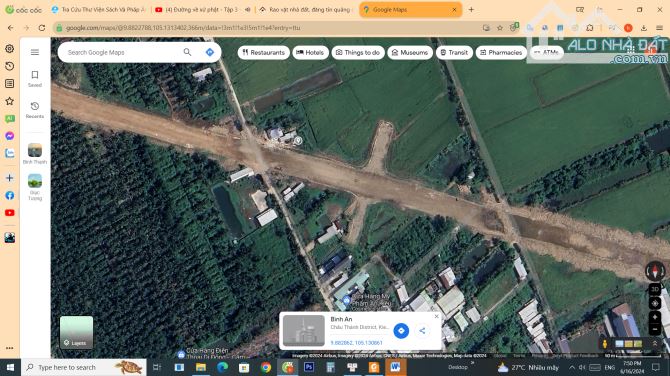
Task: Go back in browser history
Action: [11, 28]
